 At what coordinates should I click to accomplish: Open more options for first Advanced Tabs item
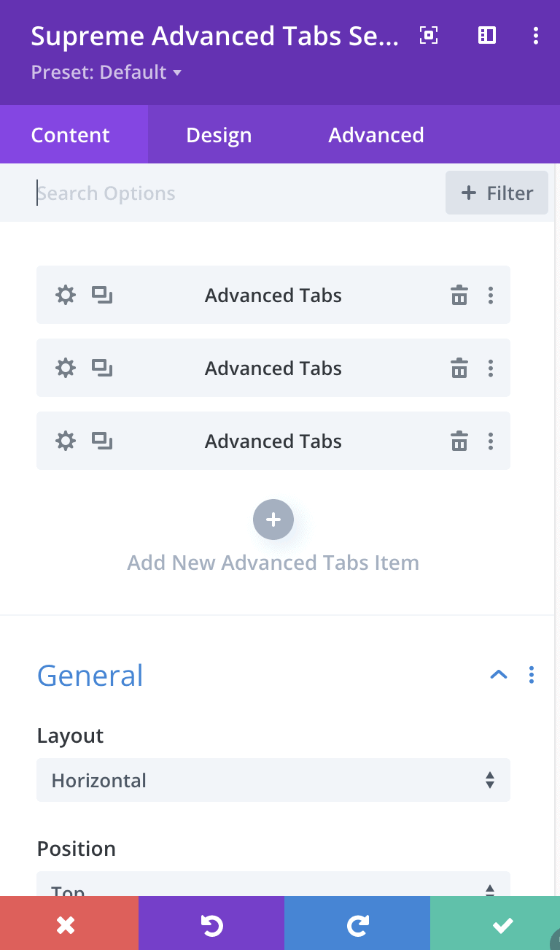point(491,296)
